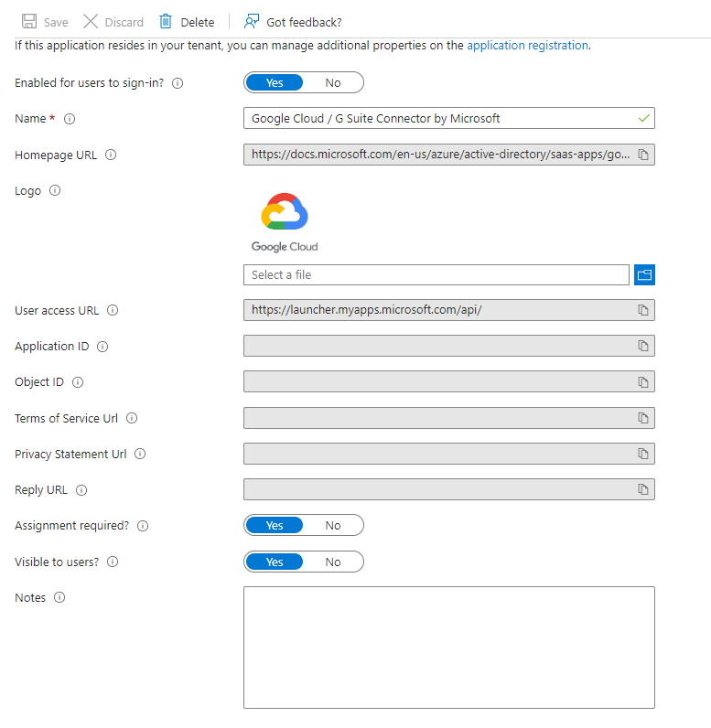
Task: Copy the Privacy Statement Url value
Action: (x=643, y=455)
